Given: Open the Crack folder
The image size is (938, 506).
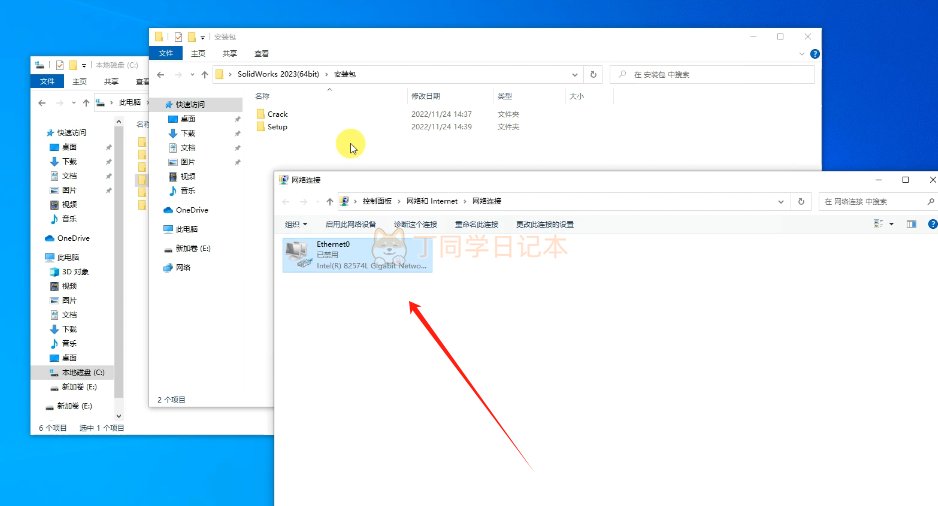Looking at the screenshot, I should click(x=277, y=114).
